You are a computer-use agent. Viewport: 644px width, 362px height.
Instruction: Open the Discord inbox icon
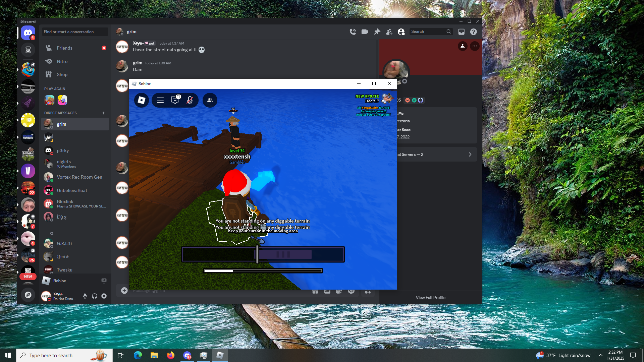462,32
